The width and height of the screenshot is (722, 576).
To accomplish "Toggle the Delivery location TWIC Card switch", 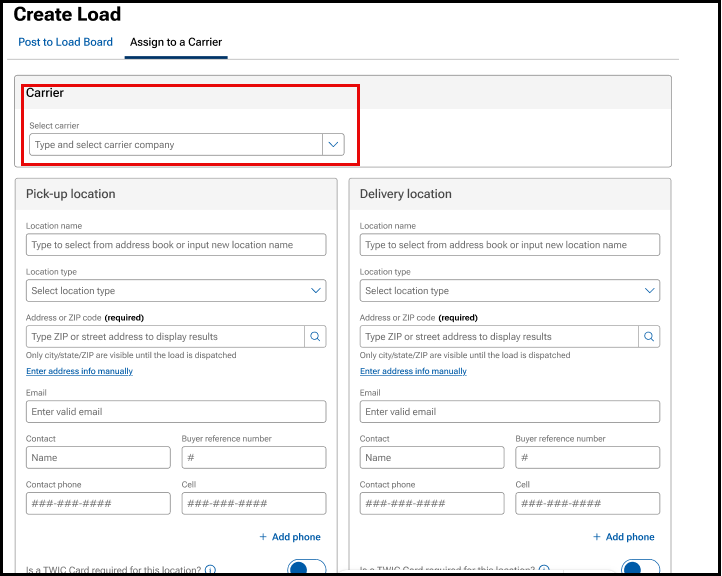I will coord(640,568).
